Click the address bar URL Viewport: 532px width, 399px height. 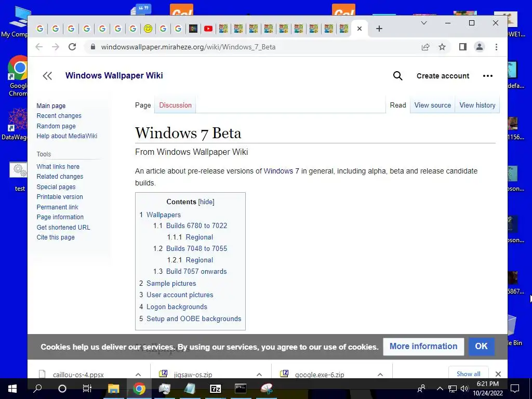pyautogui.click(x=188, y=47)
